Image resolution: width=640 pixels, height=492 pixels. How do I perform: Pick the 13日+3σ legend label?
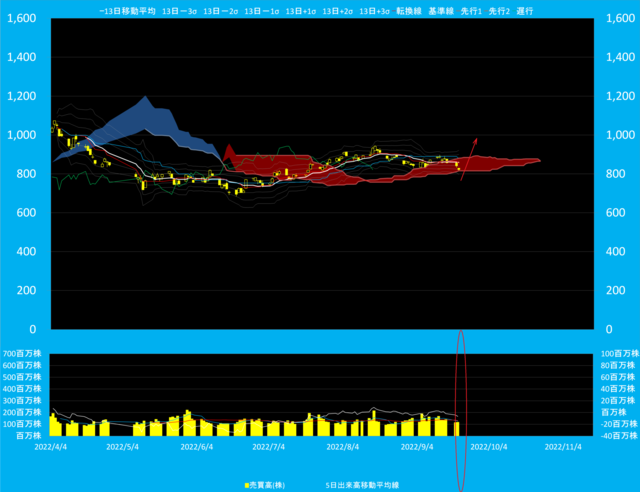(374, 11)
